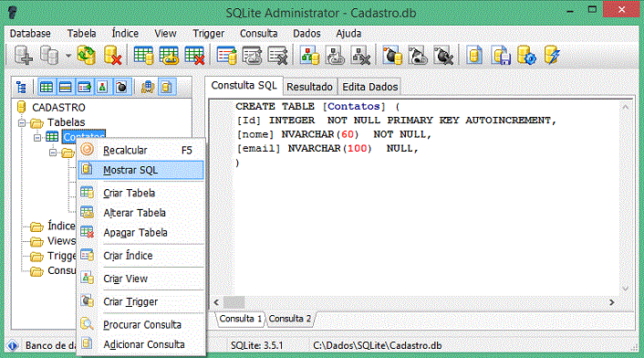This screenshot has height=358, width=644.
Task: Click the refresh database toolbar icon
Action: [87, 55]
